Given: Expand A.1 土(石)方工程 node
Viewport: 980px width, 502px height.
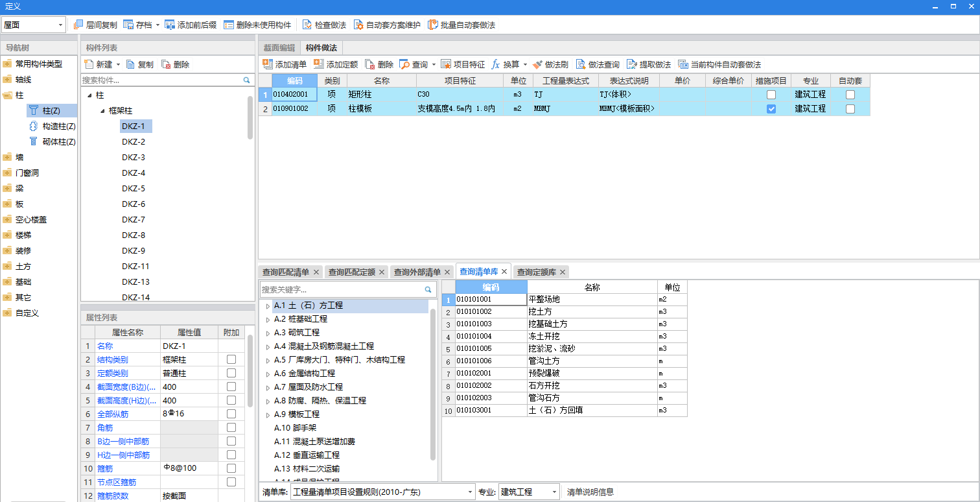Looking at the screenshot, I should point(268,305).
